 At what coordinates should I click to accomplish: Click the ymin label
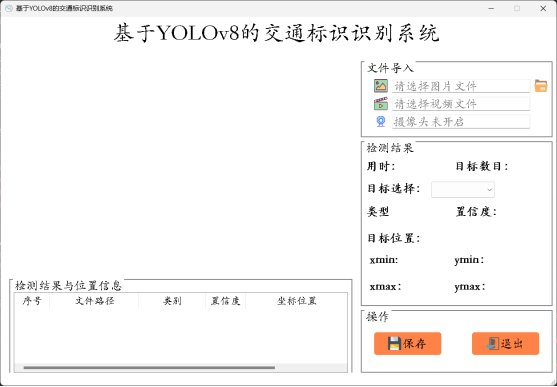coord(469,260)
